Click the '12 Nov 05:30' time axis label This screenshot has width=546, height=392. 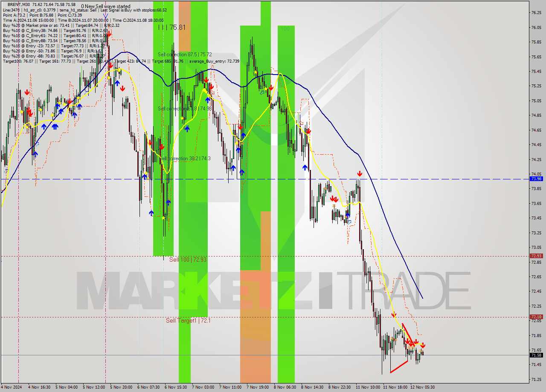(x=422, y=387)
